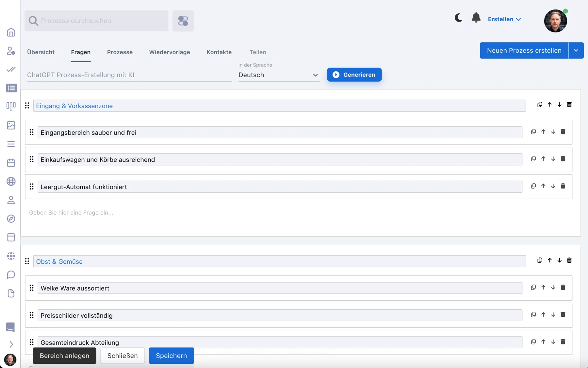Open the kanban board sidebar icon
588x368 pixels.
(x=11, y=106)
